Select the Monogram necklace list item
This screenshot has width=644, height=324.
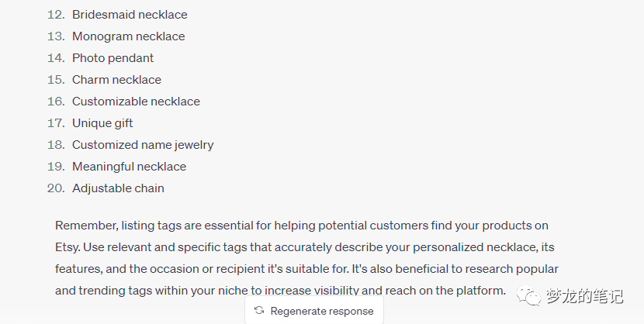coord(128,36)
